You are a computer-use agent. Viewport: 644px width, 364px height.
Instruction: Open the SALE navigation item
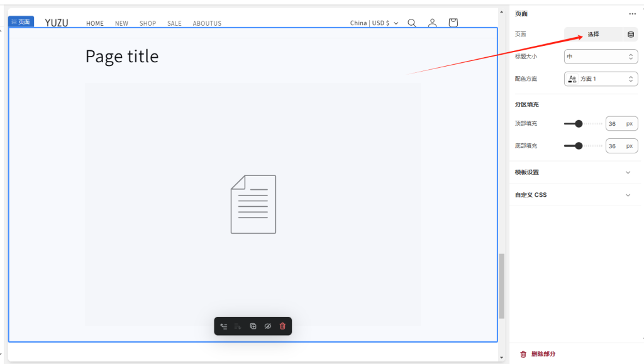tap(174, 24)
